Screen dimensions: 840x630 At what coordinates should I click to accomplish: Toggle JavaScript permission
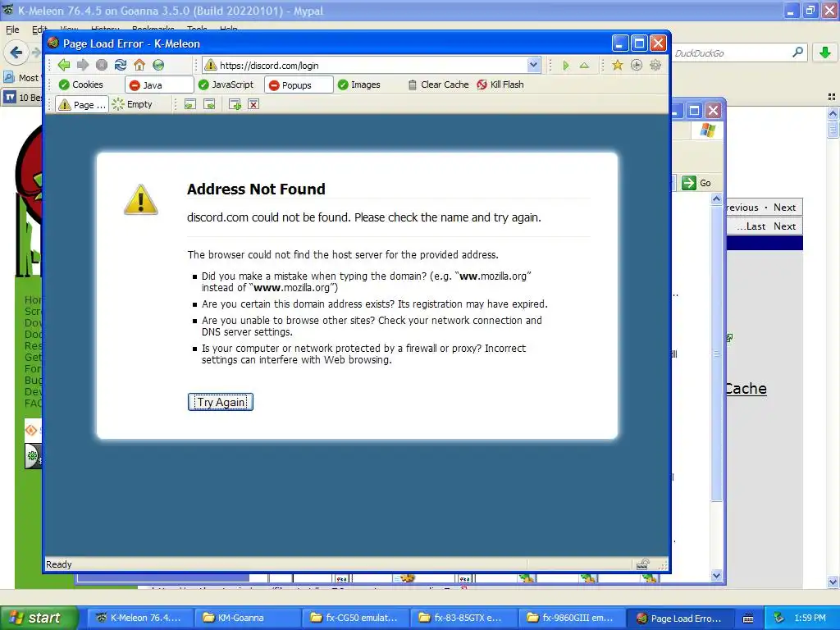point(226,84)
